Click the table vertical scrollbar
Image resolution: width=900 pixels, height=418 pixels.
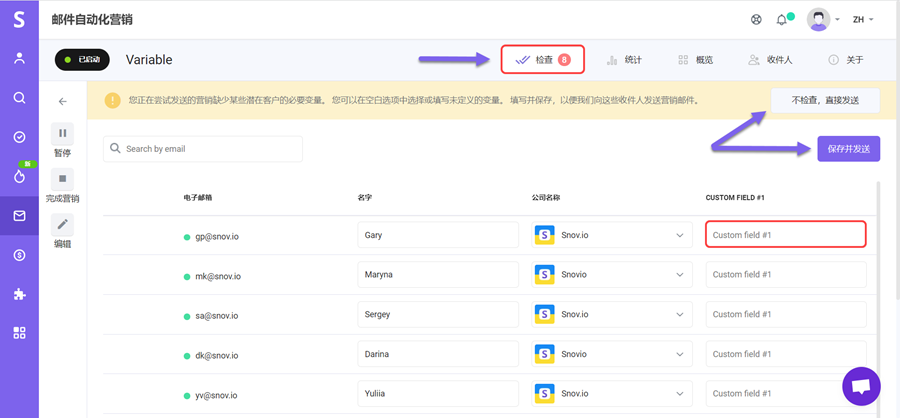pos(878,299)
